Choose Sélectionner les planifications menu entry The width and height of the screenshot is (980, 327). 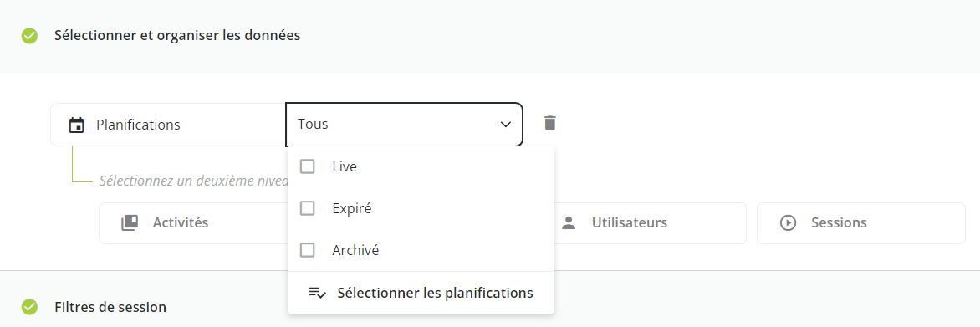point(421,293)
